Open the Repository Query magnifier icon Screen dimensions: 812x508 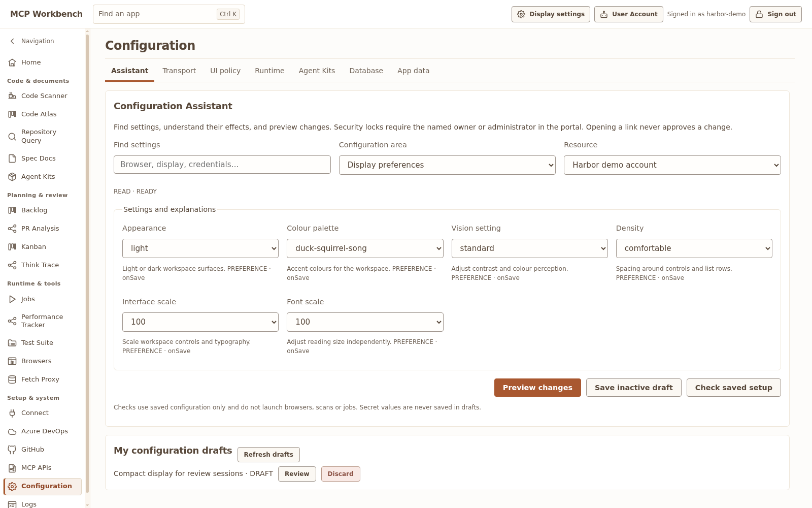12,136
